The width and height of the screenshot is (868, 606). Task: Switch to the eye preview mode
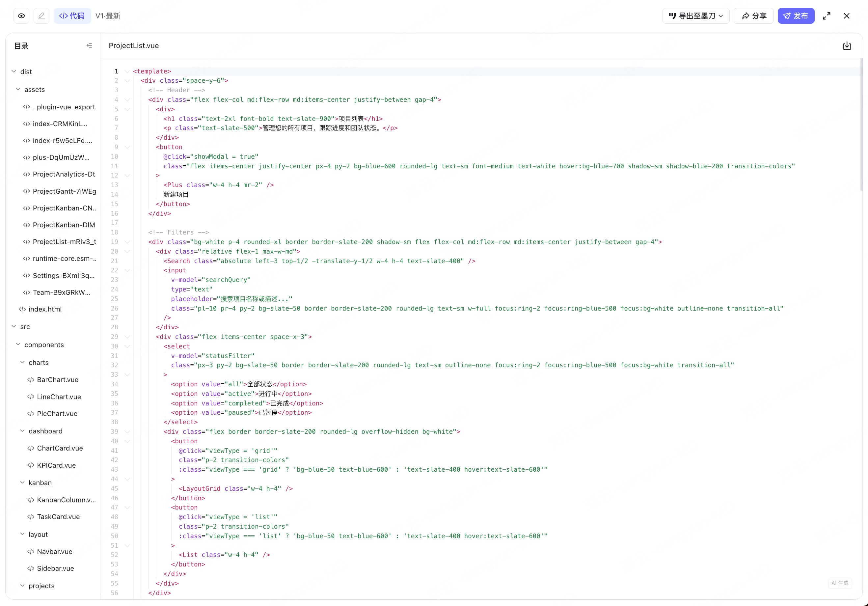[21, 16]
